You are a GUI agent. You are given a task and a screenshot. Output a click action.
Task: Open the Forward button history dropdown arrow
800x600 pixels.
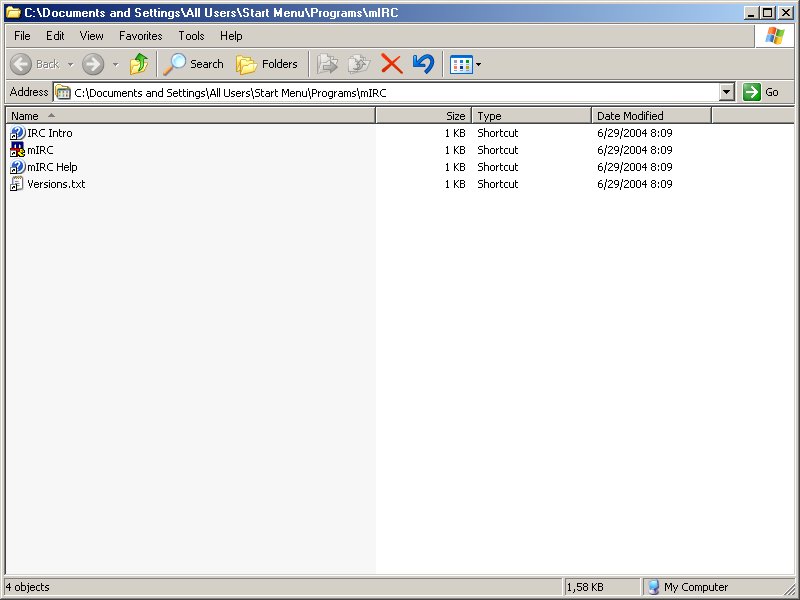pos(116,65)
